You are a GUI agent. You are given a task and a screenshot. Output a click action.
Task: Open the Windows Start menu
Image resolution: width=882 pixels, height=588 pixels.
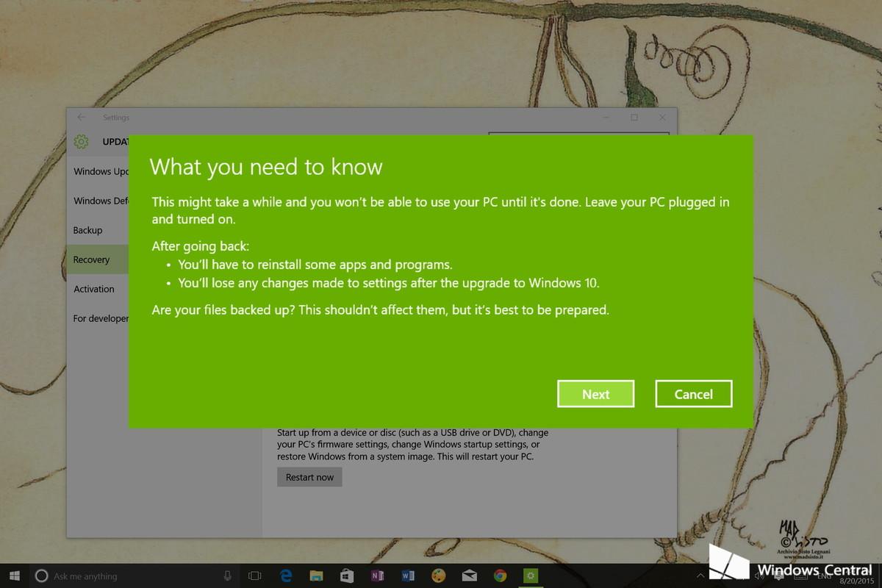[x=14, y=576]
